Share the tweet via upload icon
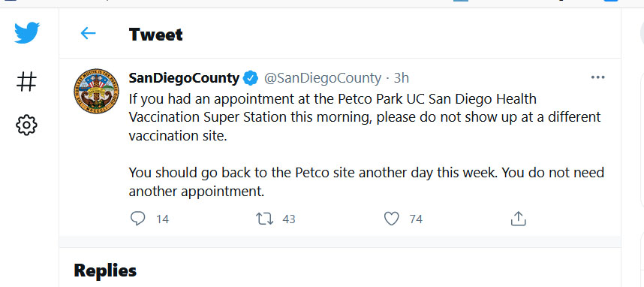644x287 pixels. point(519,219)
